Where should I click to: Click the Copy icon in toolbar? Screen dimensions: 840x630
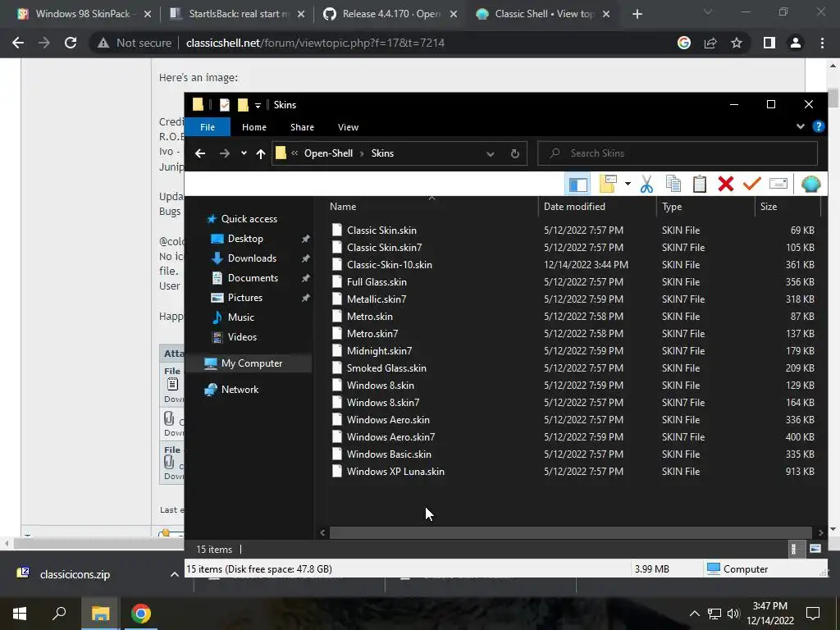click(x=673, y=185)
